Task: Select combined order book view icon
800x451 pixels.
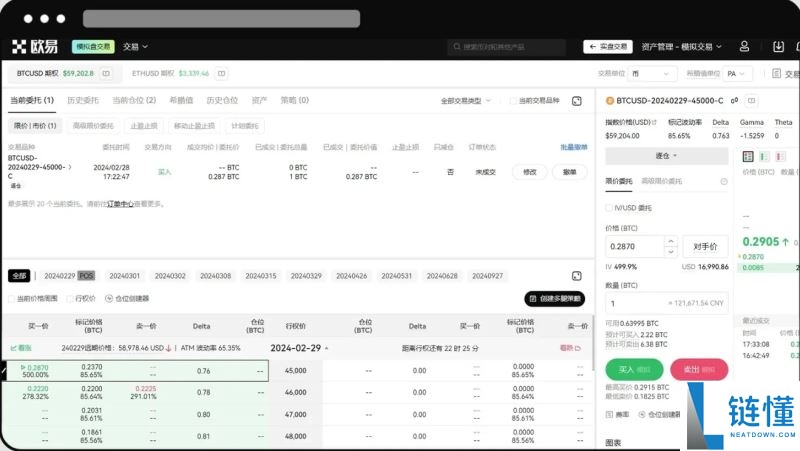Action: click(748, 156)
